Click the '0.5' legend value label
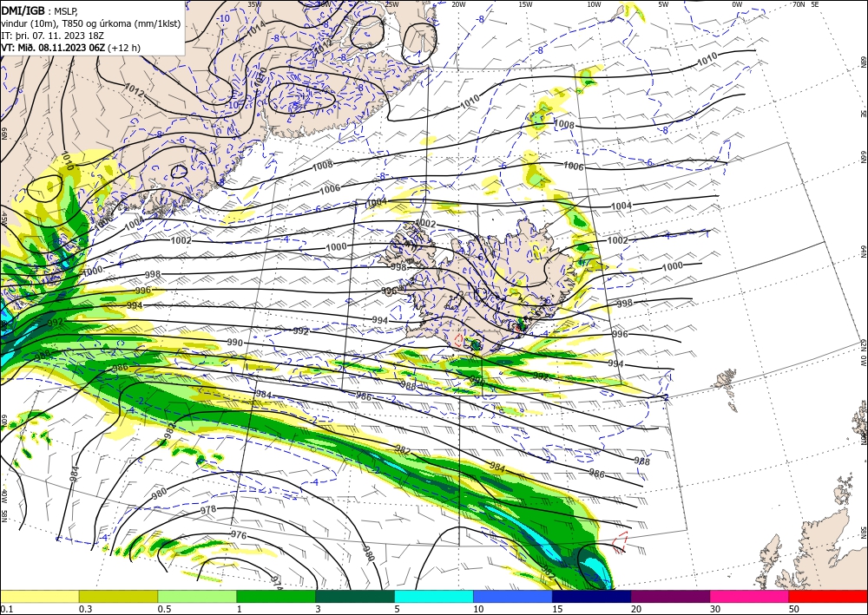Viewport: 868px width, 615px height. 164,609
